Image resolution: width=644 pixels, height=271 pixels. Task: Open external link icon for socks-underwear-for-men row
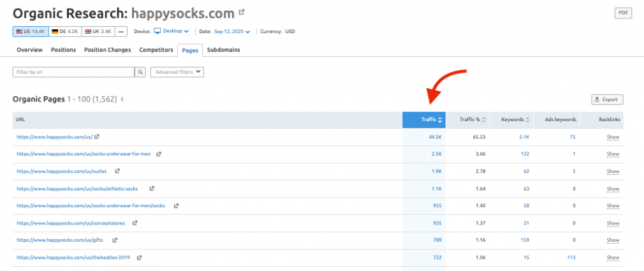pyautogui.click(x=159, y=154)
